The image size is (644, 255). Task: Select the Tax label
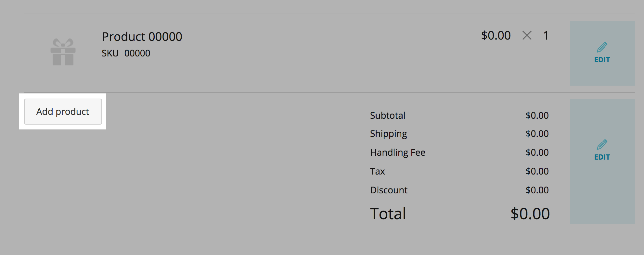[377, 171]
